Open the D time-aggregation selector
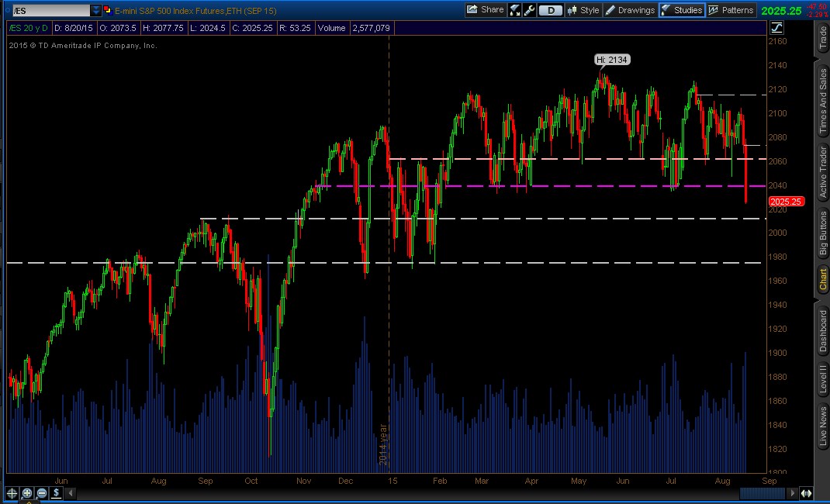This screenshot has width=830, height=504. coord(550,9)
